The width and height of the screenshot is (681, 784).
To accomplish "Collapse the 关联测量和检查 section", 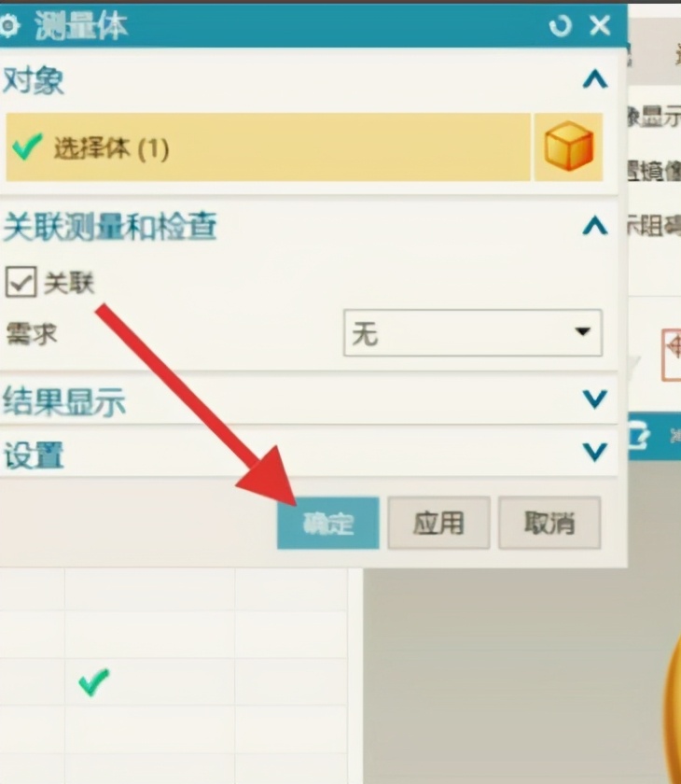I will 594,226.
